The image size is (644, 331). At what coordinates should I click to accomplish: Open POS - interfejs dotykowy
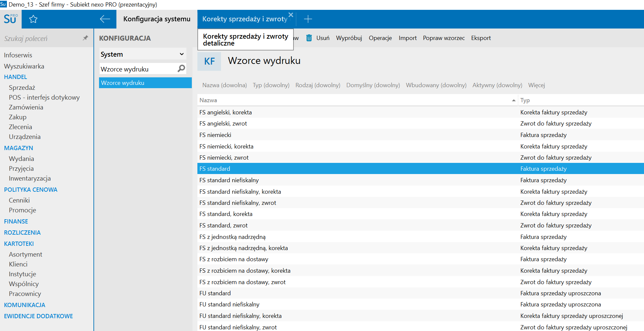point(44,97)
